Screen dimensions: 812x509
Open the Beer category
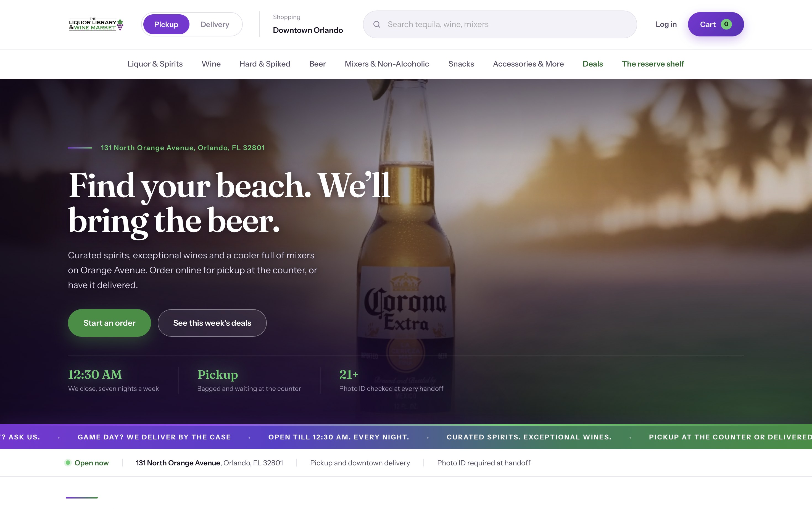pyautogui.click(x=317, y=64)
